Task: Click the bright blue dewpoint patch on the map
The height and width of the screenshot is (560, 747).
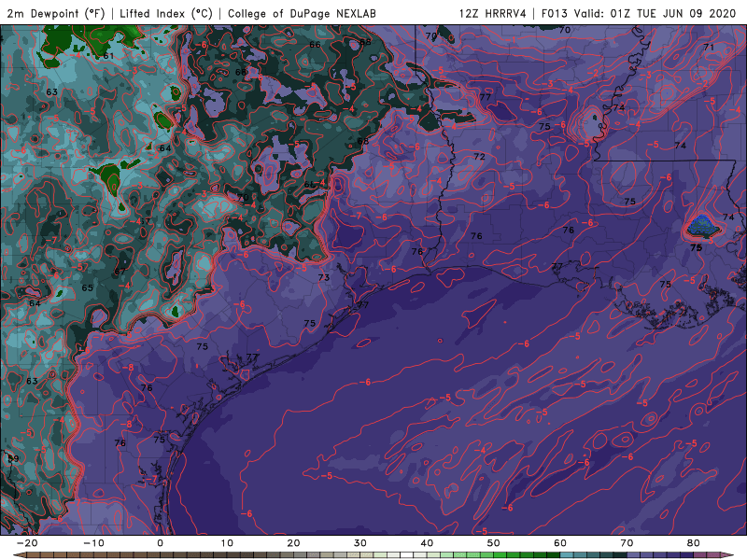Action: pos(703,227)
